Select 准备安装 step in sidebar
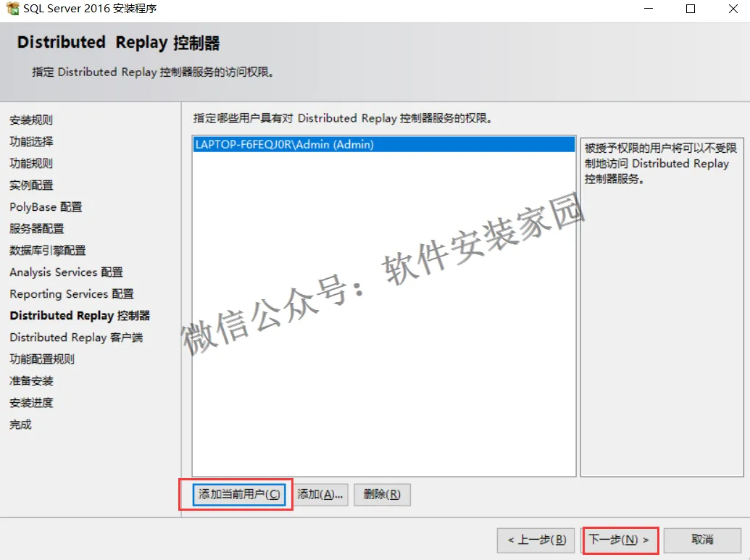 point(31,381)
